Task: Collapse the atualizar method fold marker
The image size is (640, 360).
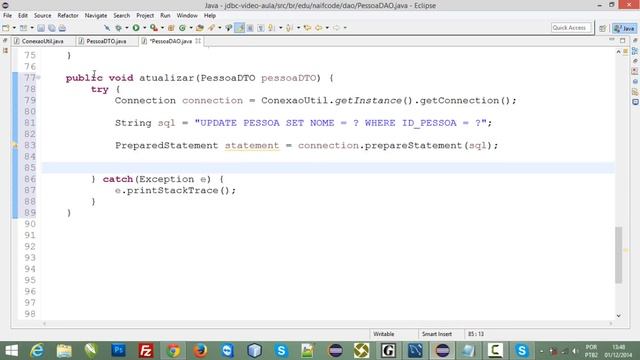Action: pos(38,77)
